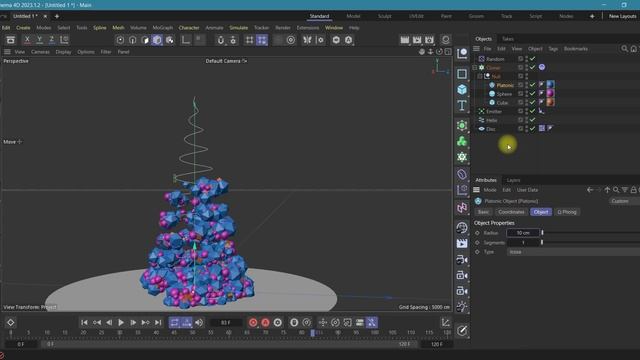Open Attributes panel hamburger menu

pos(476,190)
